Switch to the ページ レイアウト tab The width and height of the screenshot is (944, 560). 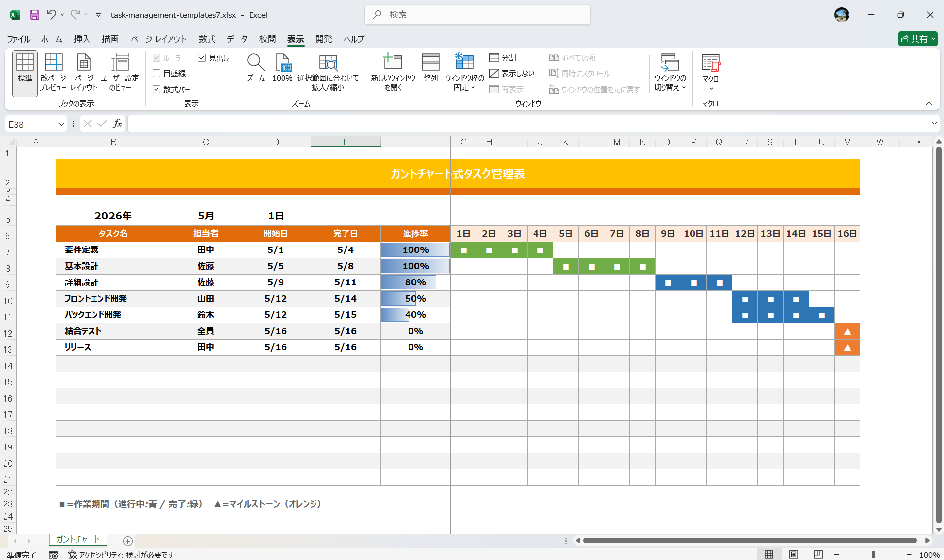pos(158,39)
